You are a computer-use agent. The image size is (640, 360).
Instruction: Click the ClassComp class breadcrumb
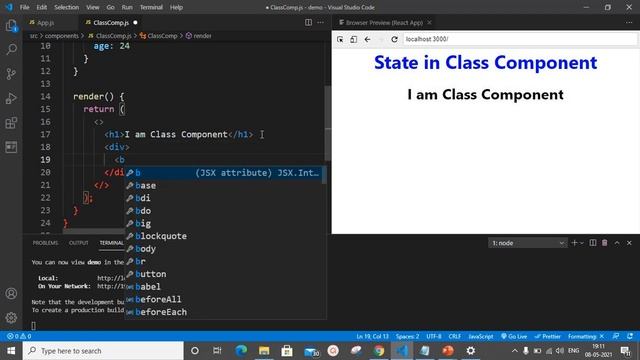click(158, 36)
